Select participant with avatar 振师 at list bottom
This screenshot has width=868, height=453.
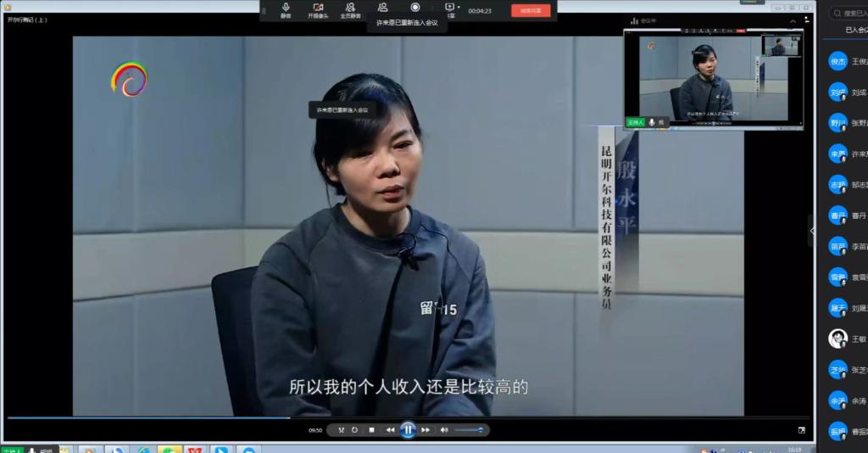(837, 432)
